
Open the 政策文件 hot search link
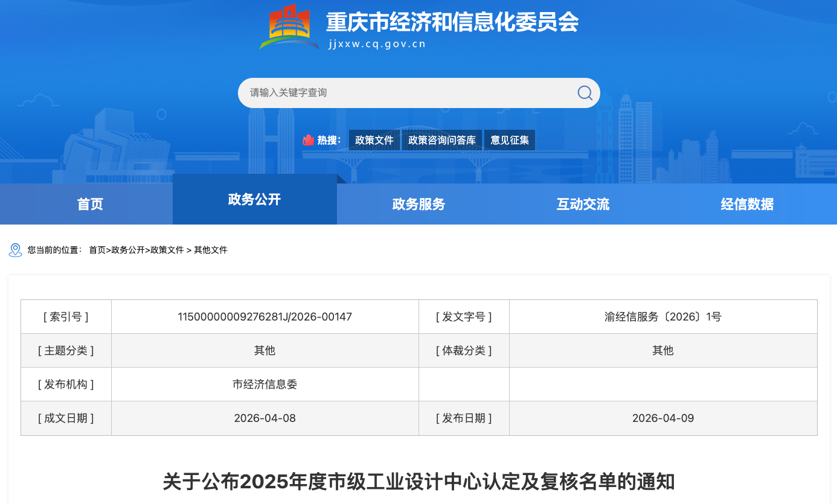point(374,140)
